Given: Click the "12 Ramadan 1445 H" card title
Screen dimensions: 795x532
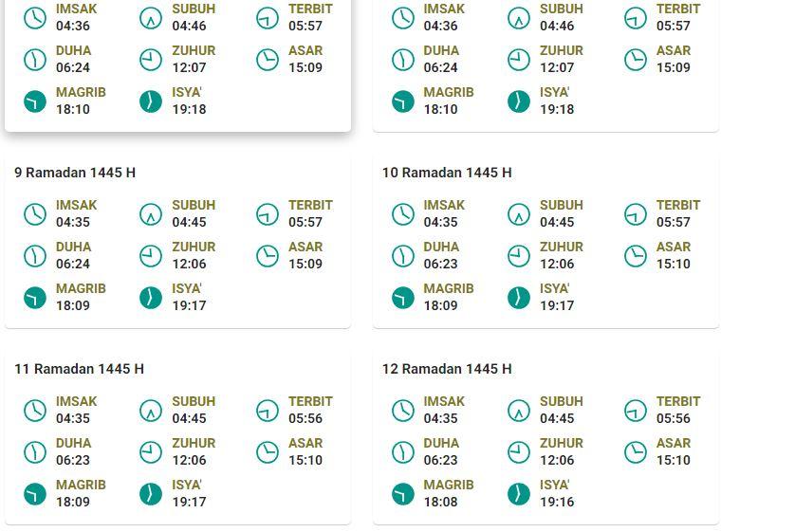Looking at the screenshot, I should click(x=447, y=369).
